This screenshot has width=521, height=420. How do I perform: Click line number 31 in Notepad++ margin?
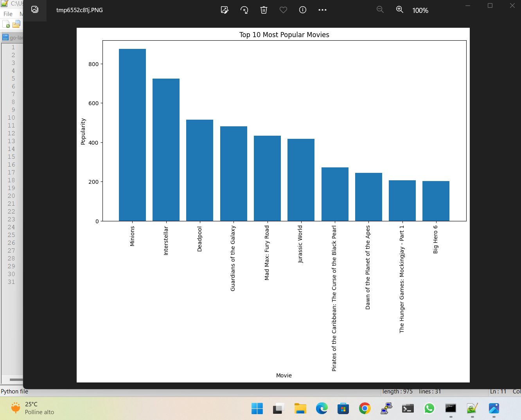tap(11, 282)
